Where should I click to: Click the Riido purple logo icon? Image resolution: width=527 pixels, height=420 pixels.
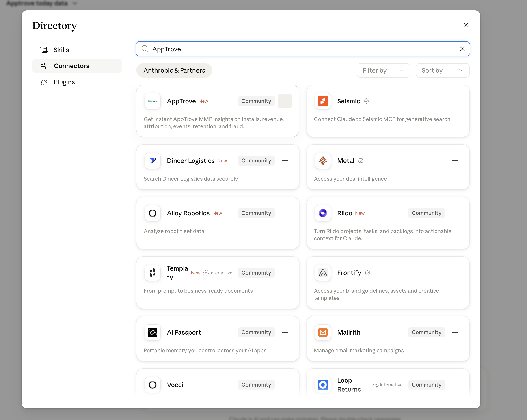click(x=323, y=213)
